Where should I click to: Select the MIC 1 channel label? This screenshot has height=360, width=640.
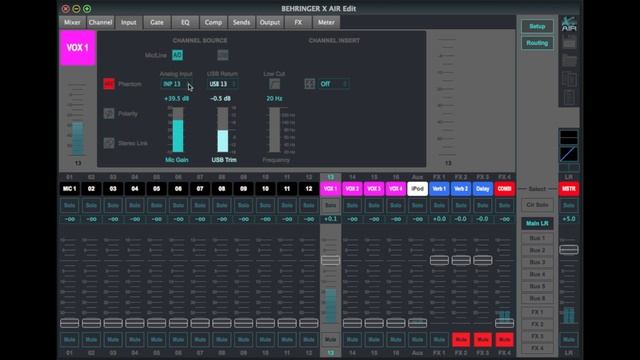[x=69, y=189]
